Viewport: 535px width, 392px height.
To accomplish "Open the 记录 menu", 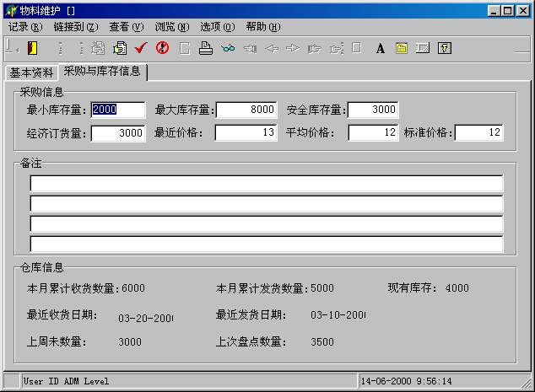I will [25, 27].
